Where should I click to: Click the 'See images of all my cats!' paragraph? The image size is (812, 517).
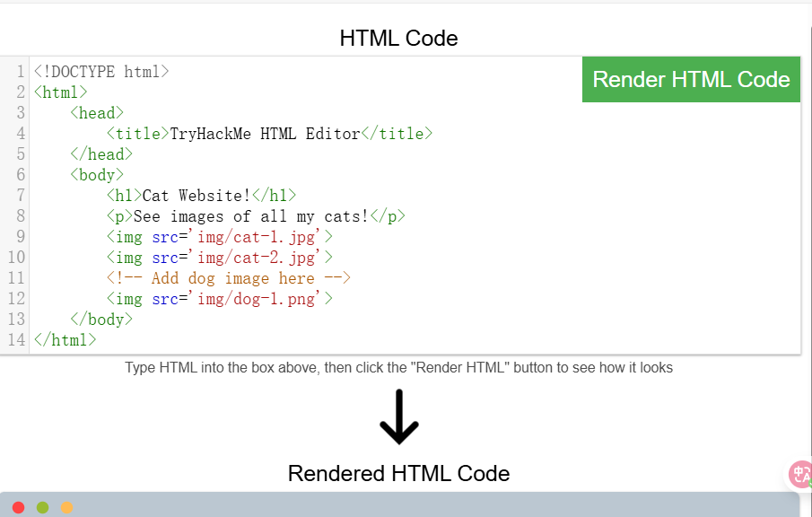click(x=250, y=216)
